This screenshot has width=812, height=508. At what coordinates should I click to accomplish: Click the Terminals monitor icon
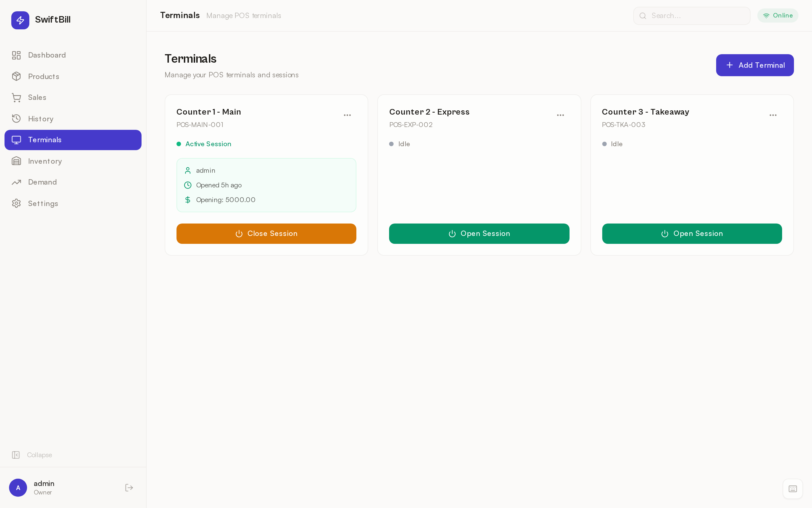[x=16, y=140]
